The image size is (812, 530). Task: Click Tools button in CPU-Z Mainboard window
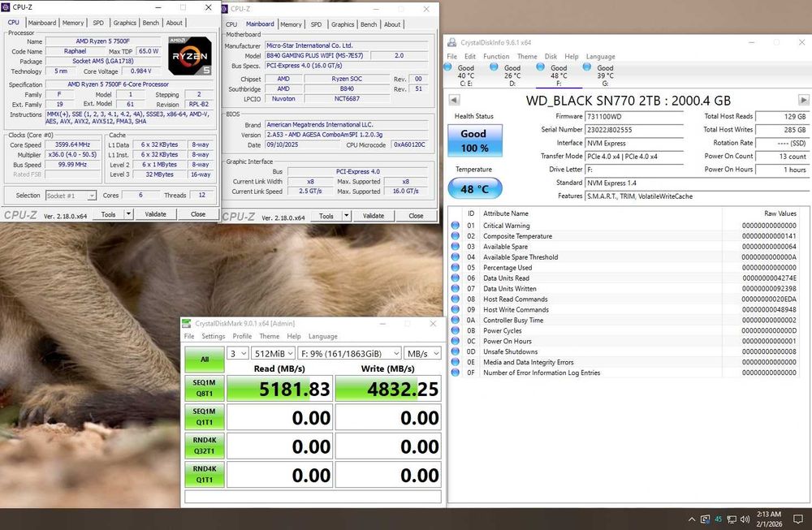point(326,216)
